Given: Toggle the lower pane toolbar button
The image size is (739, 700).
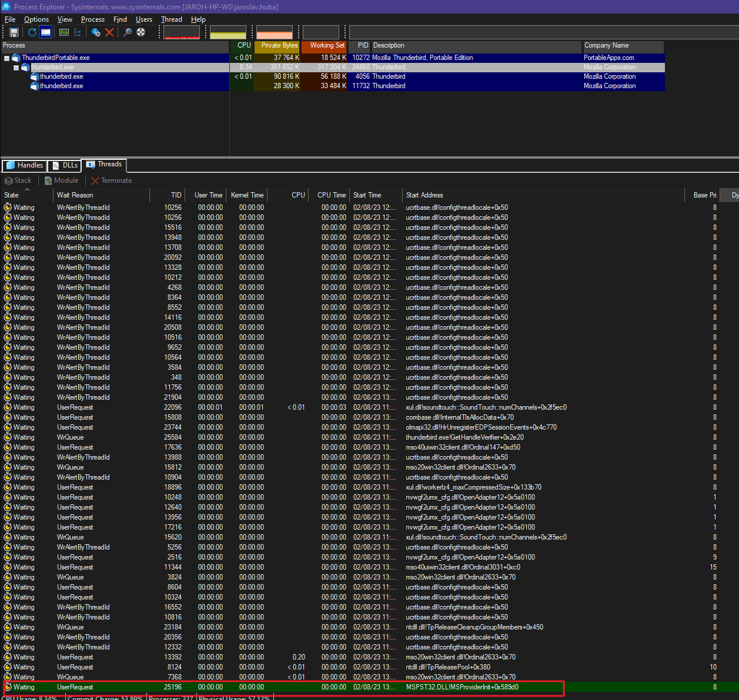Looking at the screenshot, I should (46, 32).
